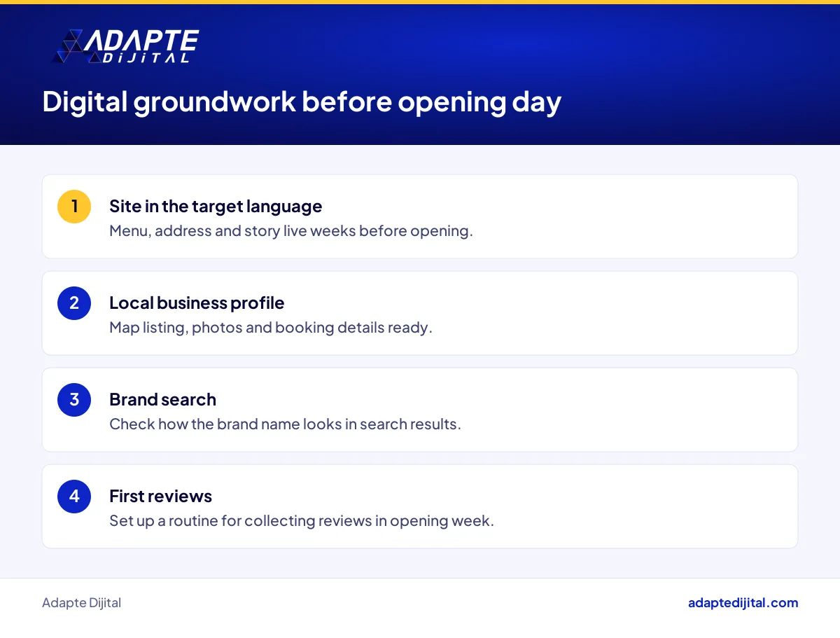Image resolution: width=840 pixels, height=638 pixels.
Task: Click the blue number 2 badge
Action: pos(74,303)
